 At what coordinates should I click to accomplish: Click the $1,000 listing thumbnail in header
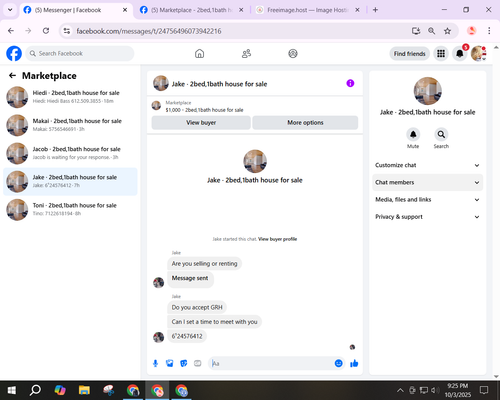point(156,106)
